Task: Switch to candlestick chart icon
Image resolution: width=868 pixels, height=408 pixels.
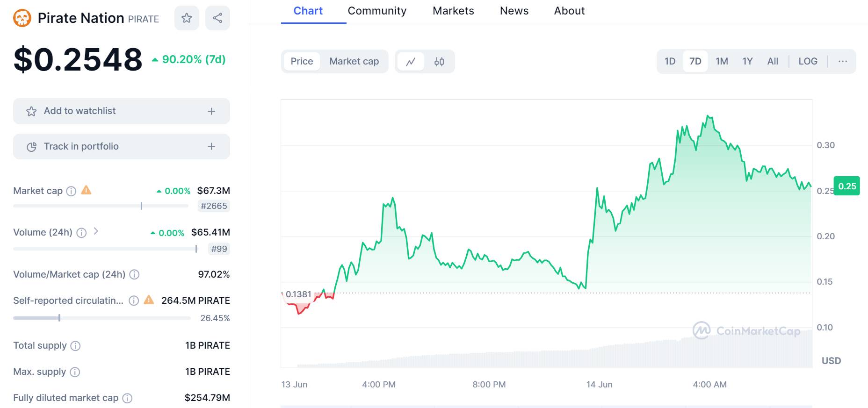Action: pyautogui.click(x=439, y=62)
